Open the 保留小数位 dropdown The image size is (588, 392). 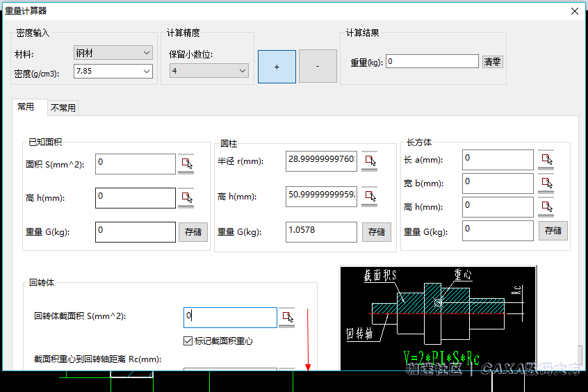pos(209,71)
